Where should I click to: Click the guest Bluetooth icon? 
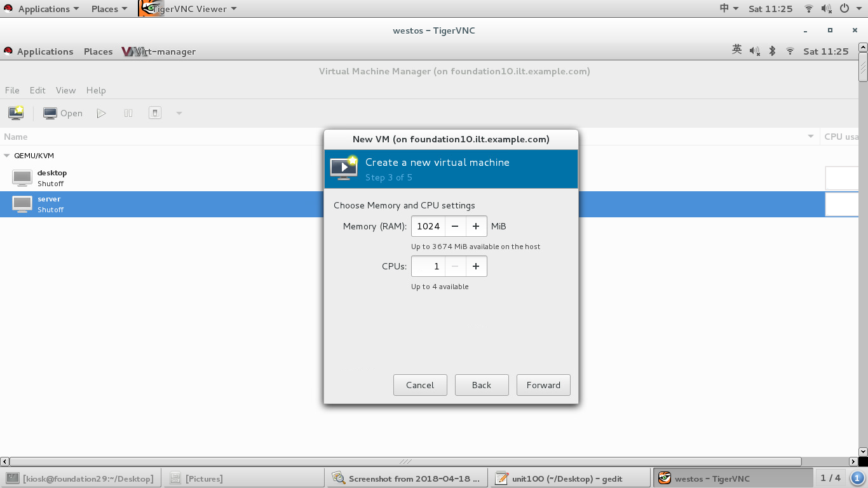point(773,51)
